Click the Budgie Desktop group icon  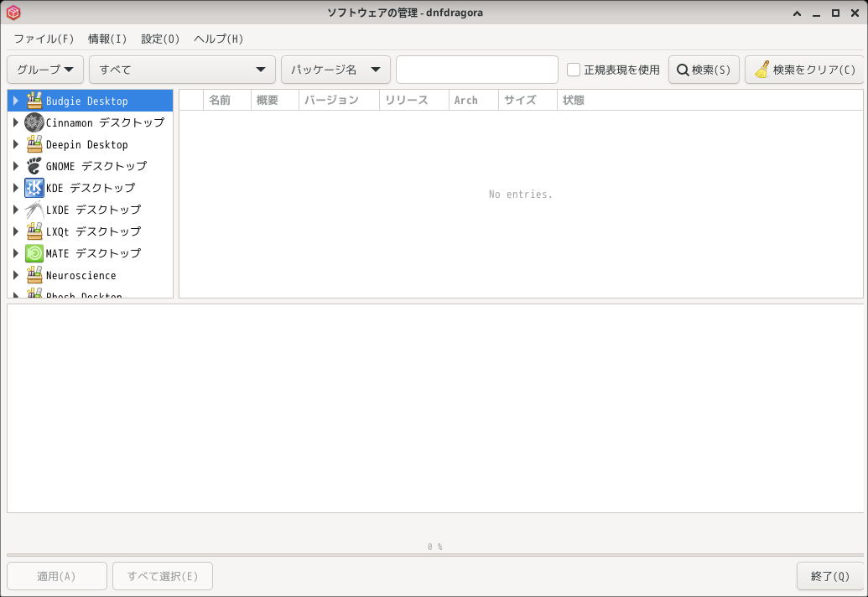coord(34,101)
